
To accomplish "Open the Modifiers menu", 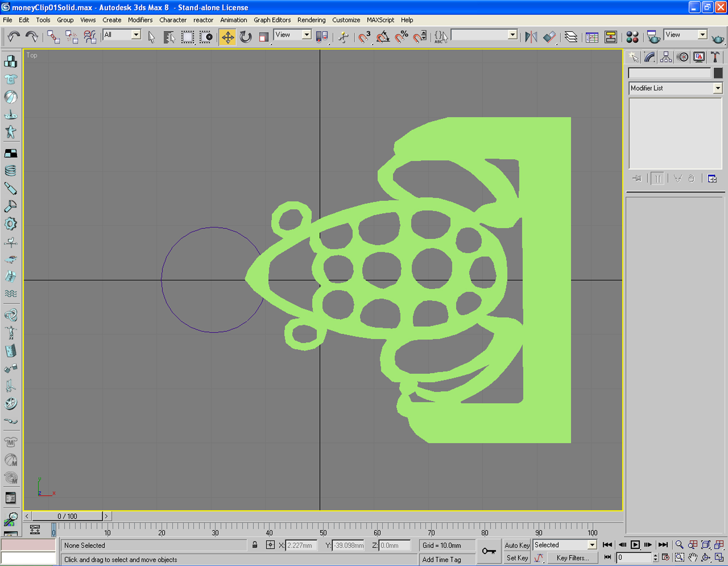I will [140, 20].
